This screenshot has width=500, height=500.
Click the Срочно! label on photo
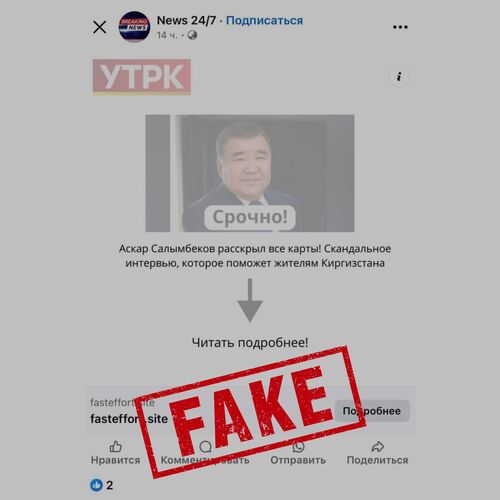[250, 217]
